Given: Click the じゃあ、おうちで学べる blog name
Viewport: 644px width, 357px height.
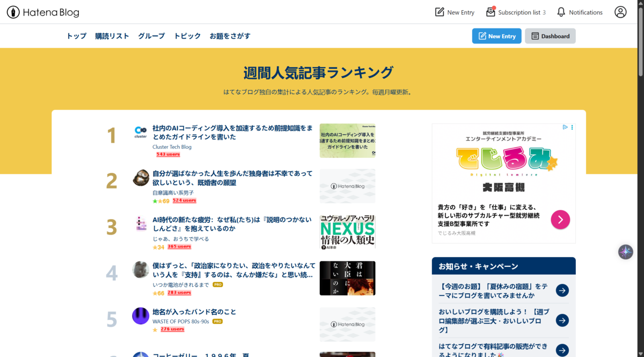Looking at the screenshot, I should (x=181, y=239).
